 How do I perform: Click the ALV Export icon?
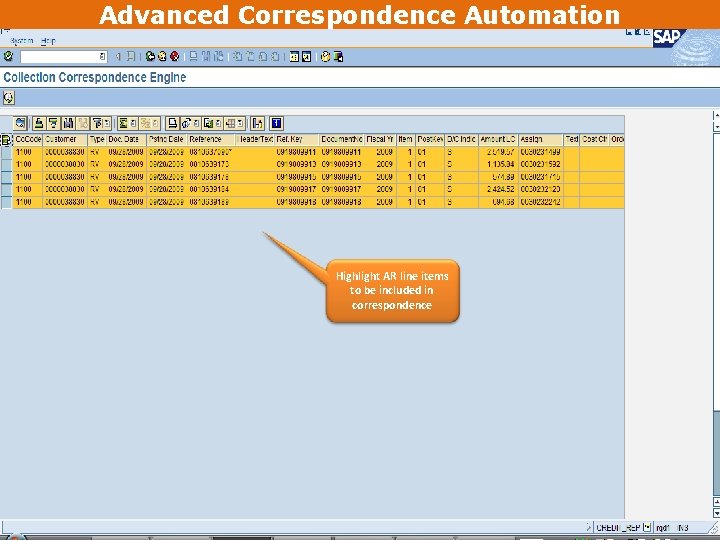[x=208, y=123]
